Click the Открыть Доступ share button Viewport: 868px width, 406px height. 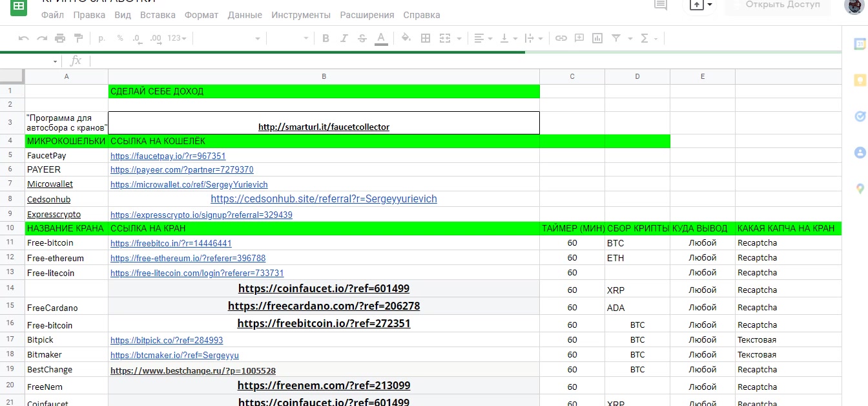[x=777, y=5]
